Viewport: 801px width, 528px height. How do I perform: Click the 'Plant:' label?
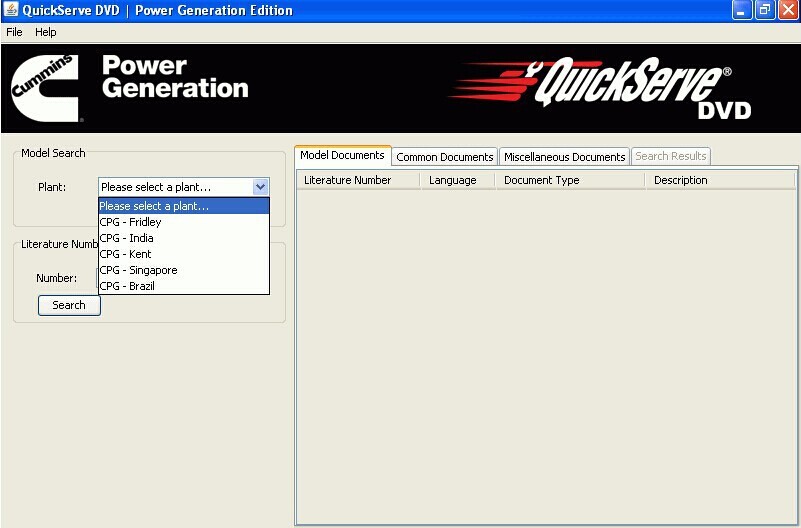[x=52, y=187]
